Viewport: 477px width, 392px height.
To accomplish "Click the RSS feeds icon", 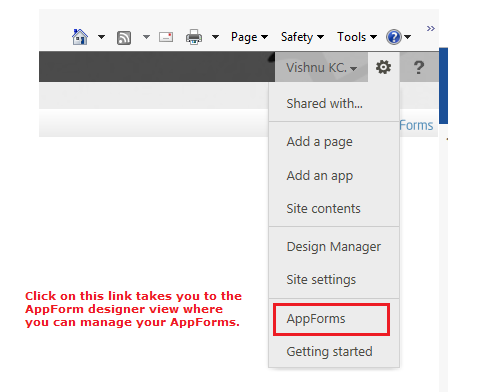I will [x=124, y=38].
